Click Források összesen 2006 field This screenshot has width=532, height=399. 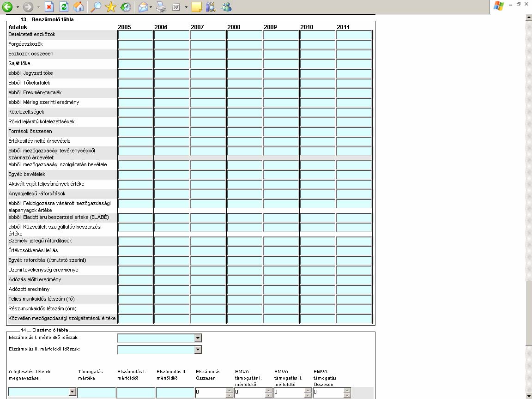point(172,131)
